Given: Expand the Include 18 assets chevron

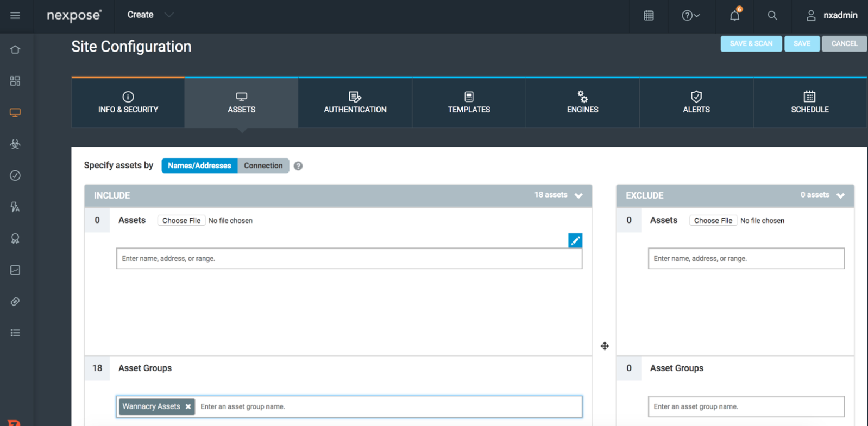Looking at the screenshot, I should tap(578, 195).
